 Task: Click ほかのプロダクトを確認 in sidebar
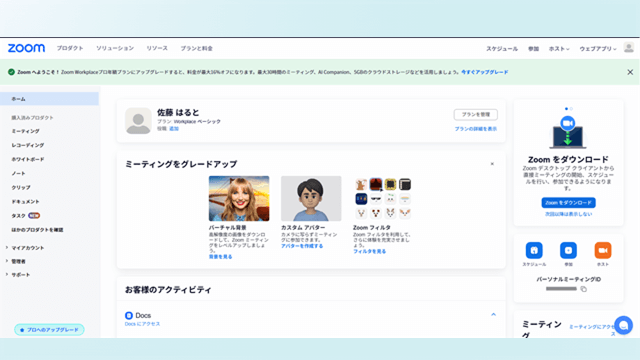[37, 230]
